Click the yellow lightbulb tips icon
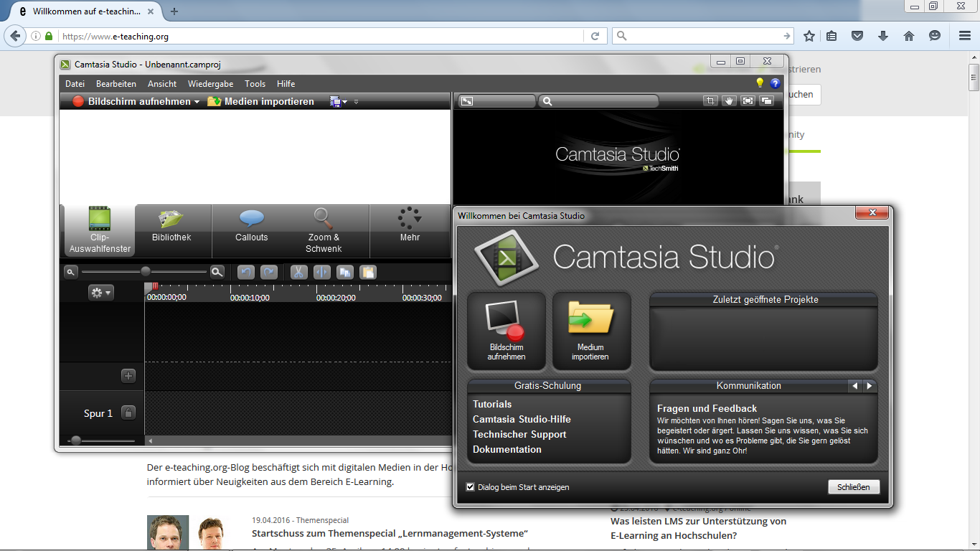 [760, 83]
